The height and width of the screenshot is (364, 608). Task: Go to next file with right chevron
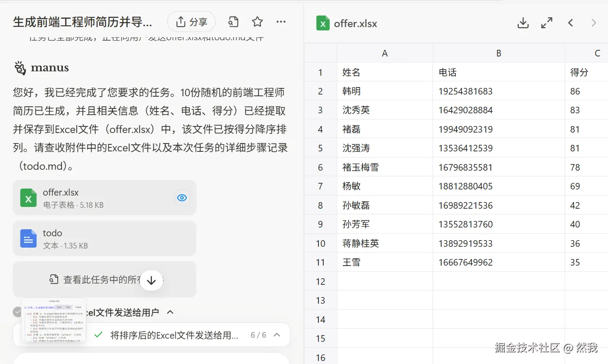[594, 23]
